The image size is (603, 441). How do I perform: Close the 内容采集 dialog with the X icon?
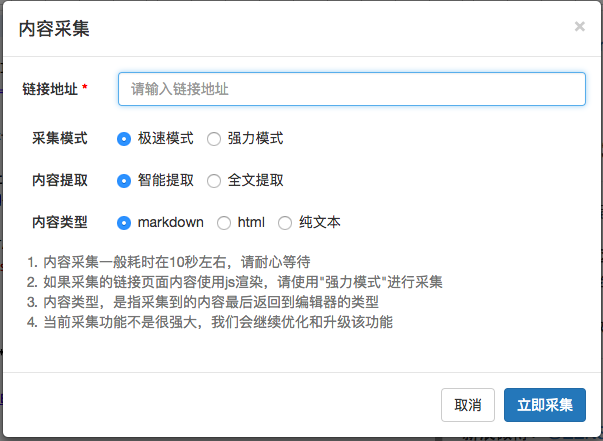click(x=580, y=27)
